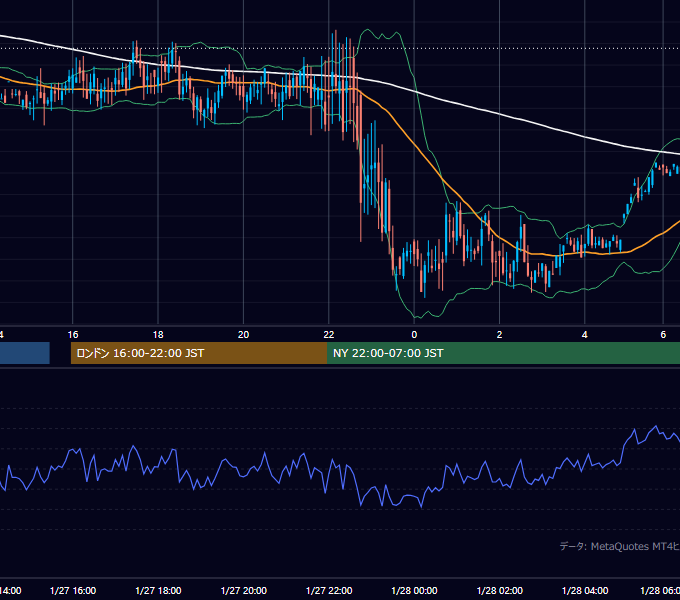Click the 1/27 16:00 time label
The height and width of the screenshot is (600, 680).
pos(73,590)
